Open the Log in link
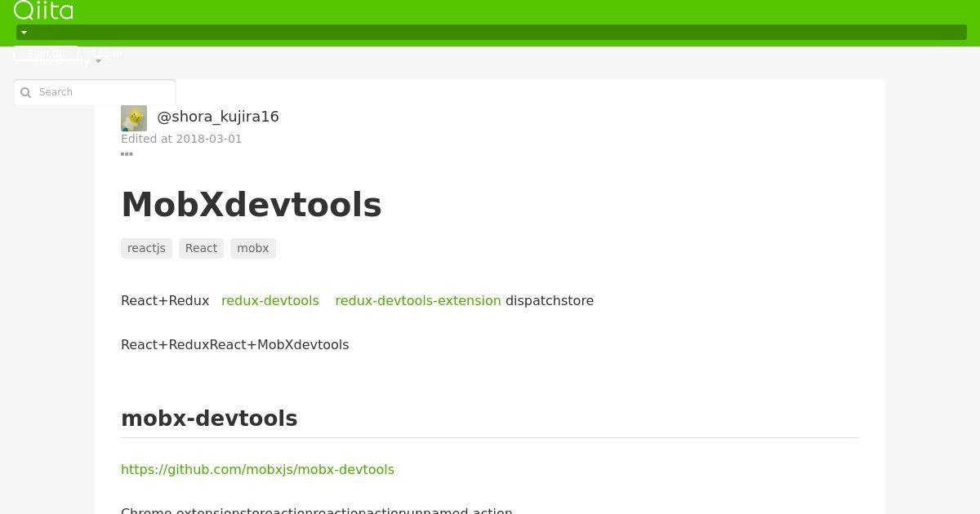 click(x=108, y=54)
